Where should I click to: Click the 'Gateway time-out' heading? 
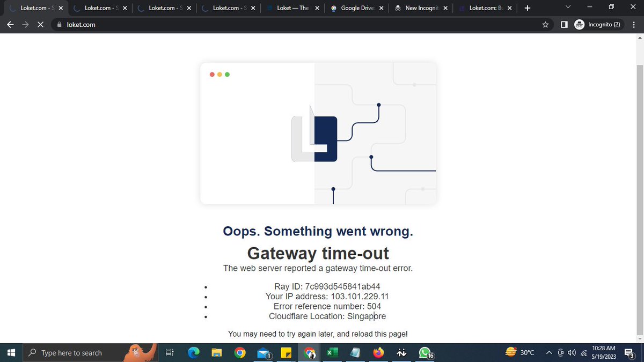[x=318, y=253]
